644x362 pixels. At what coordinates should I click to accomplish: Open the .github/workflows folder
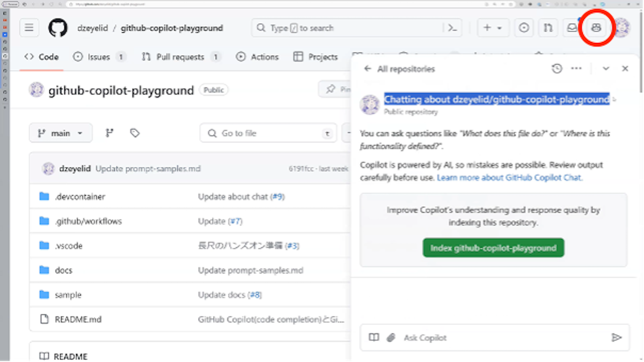click(x=89, y=221)
